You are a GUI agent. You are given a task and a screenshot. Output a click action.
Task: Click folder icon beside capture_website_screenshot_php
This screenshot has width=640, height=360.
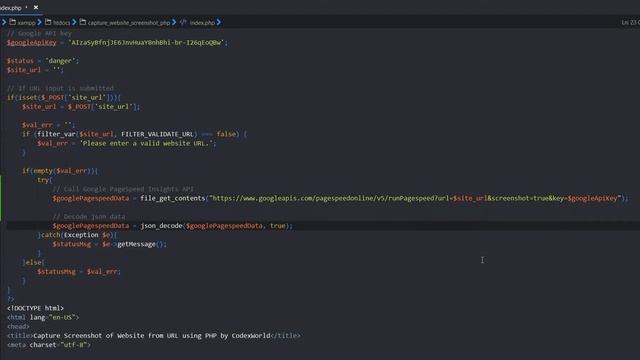tap(83, 22)
